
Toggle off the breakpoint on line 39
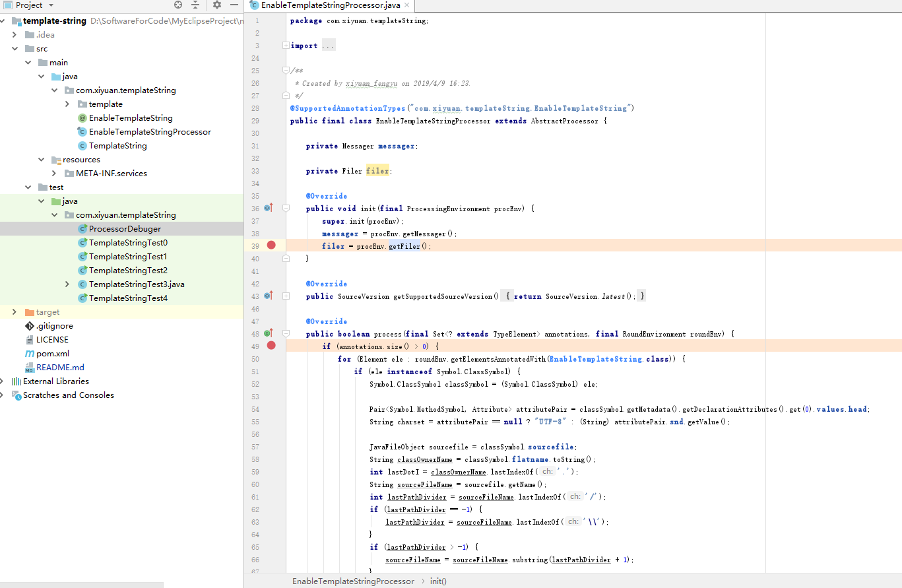click(271, 245)
